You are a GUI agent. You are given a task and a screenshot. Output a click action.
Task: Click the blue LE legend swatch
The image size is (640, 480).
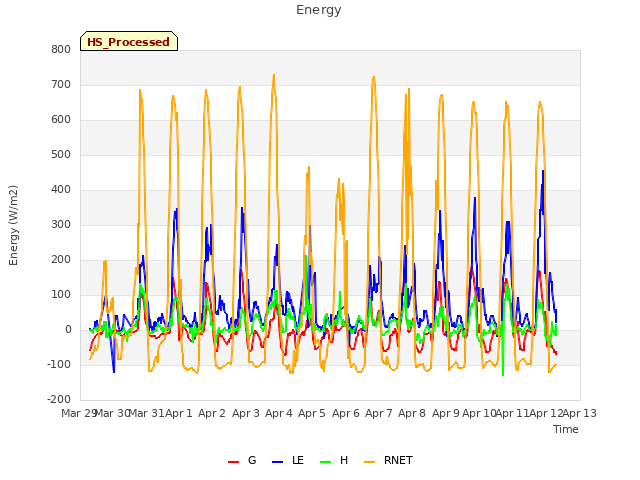(x=277, y=462)
